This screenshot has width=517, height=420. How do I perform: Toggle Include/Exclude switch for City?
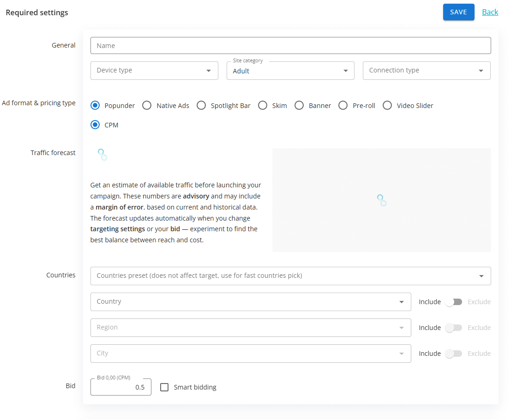[x=454, y=354]
